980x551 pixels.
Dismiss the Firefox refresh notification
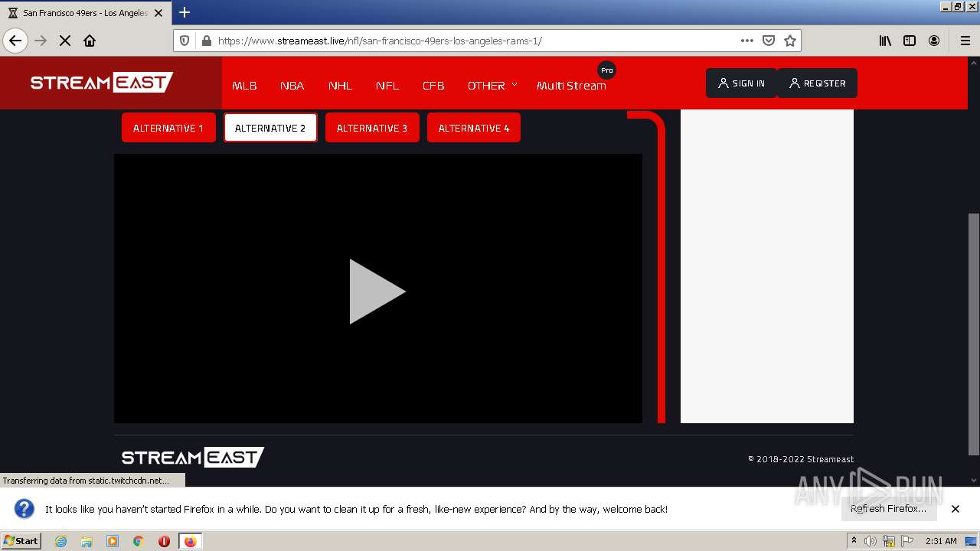955,509
